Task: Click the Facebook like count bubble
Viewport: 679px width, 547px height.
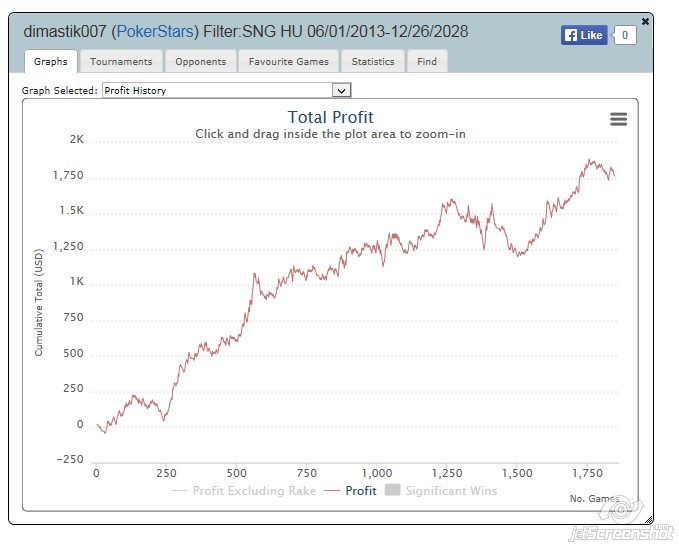Action: coord(625,35)
